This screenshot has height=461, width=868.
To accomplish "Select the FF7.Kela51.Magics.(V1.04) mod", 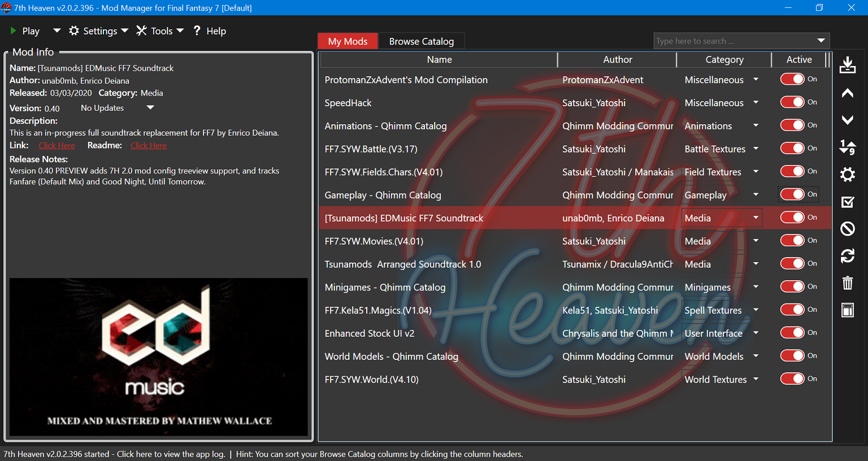I will [575, 310].
